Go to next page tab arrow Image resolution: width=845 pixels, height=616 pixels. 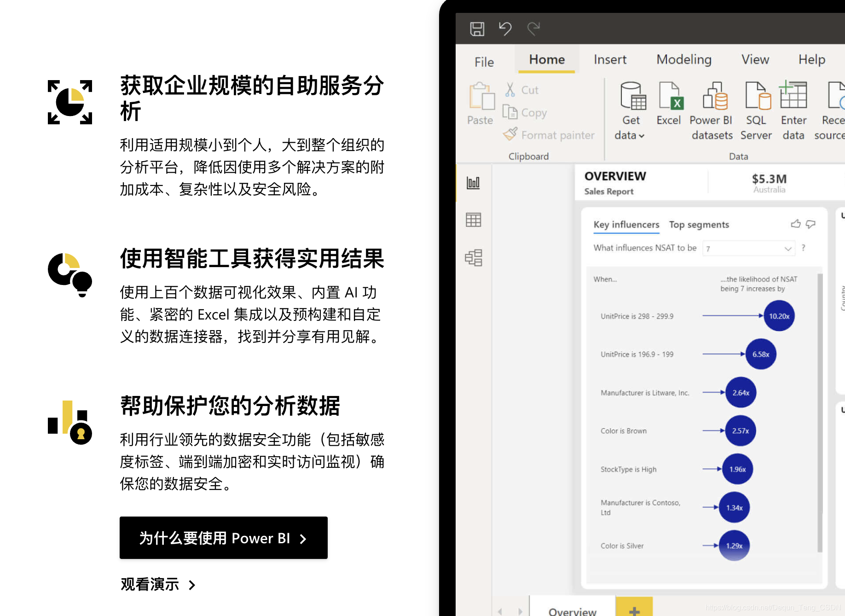520,611
